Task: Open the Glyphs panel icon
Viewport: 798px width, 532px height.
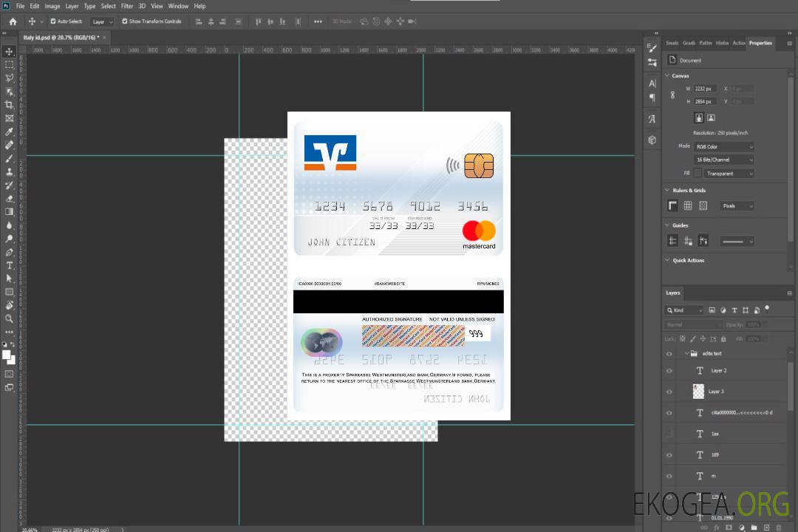Action: tap(652, 119)
